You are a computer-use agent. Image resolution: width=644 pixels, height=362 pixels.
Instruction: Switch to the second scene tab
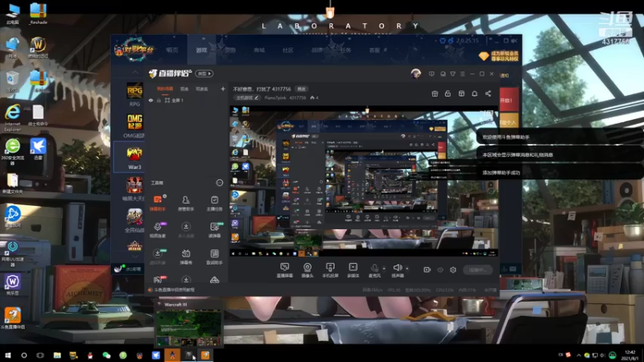[184, 88]
